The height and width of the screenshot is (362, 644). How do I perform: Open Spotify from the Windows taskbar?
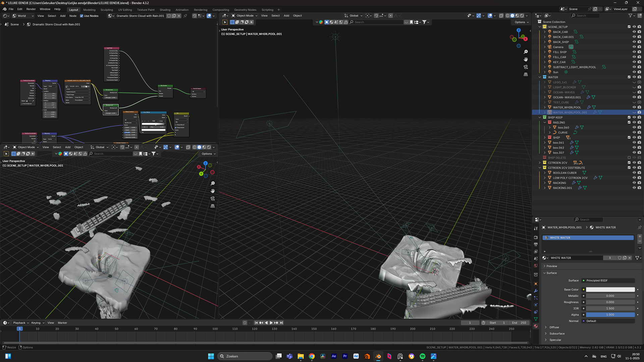[422, 356]
